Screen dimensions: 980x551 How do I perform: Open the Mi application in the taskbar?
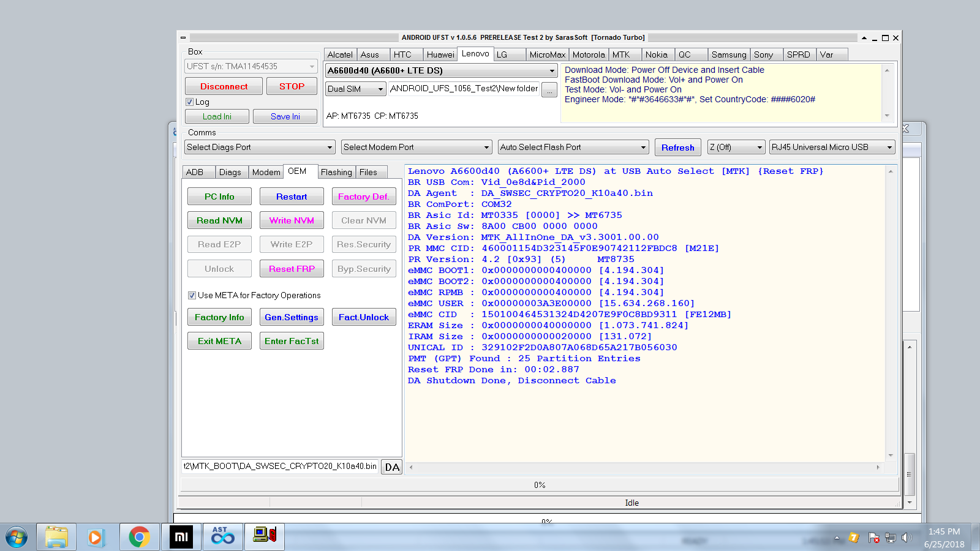(181, 538)
